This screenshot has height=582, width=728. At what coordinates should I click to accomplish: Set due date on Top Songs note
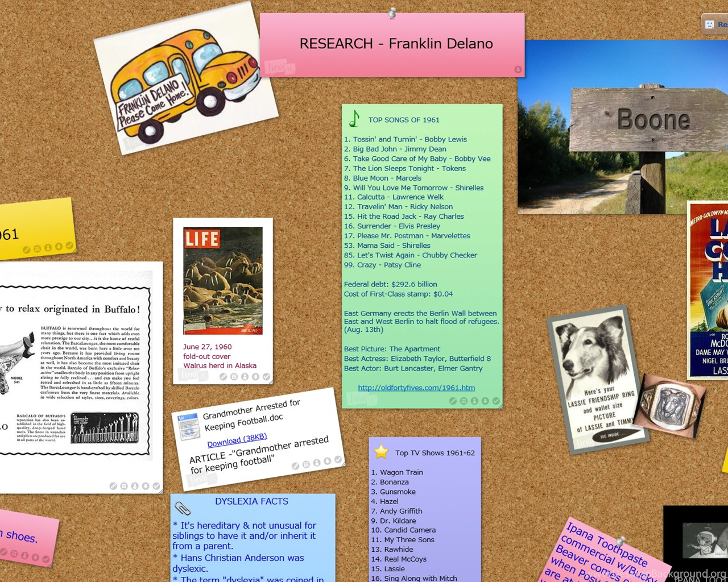click(x=464, y=401)
